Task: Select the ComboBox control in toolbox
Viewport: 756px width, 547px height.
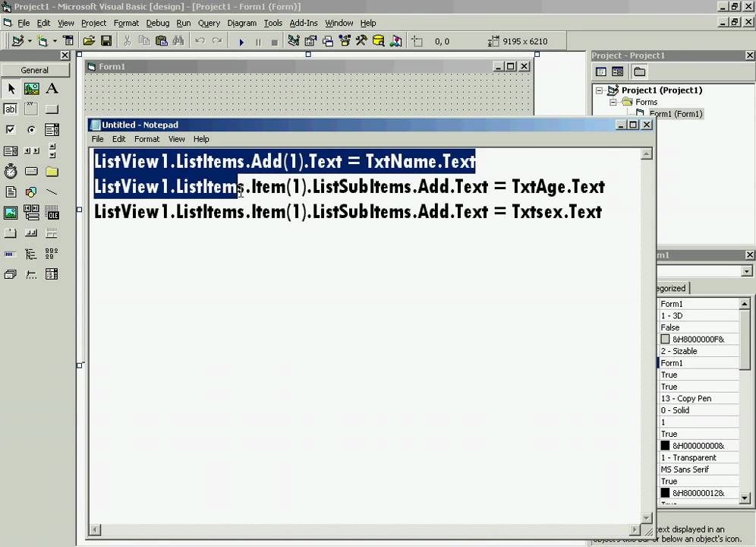Action: pos(52,129)
